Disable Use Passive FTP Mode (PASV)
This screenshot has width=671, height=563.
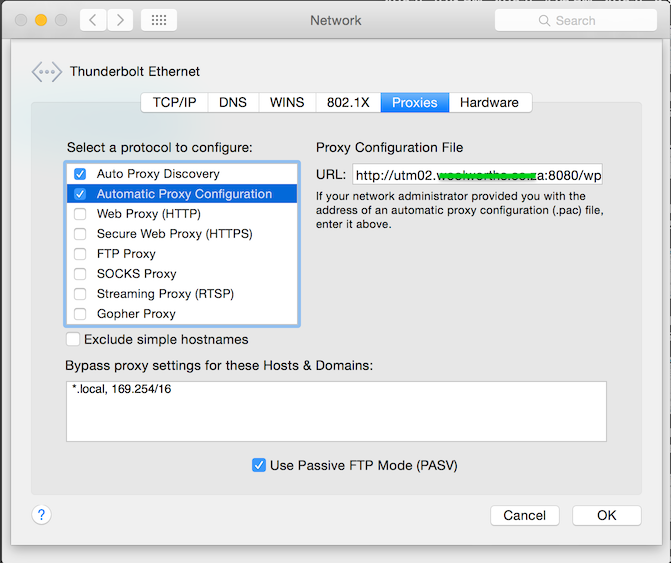[x=258, y=465]
